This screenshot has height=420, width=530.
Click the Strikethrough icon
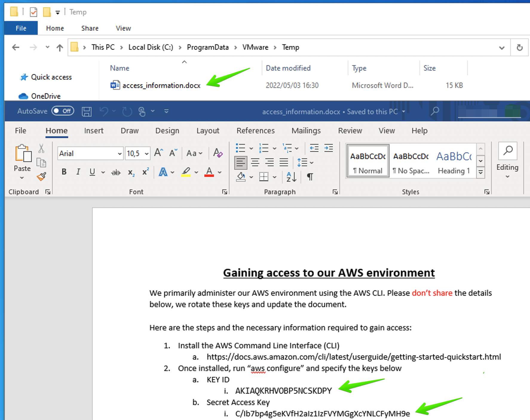[116, 172]
